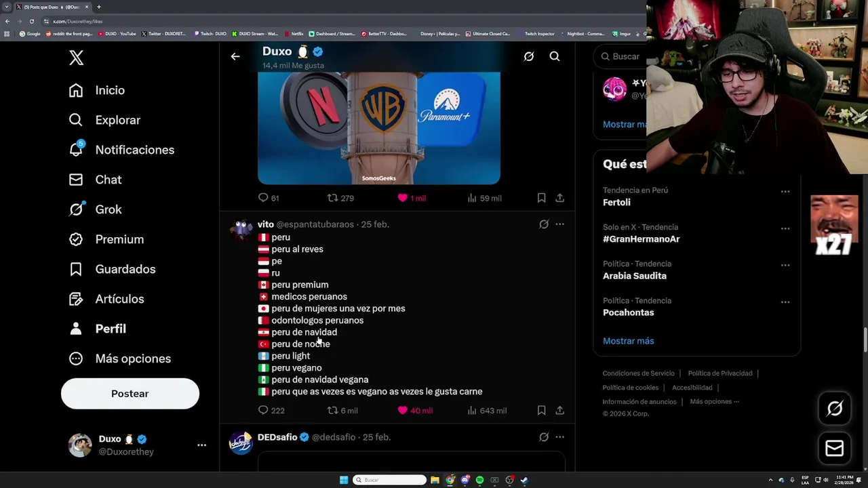Open options for Fertoli trend
Viewport: 868px width, 488px height.
pyautogui.click(x=785, y=192)
